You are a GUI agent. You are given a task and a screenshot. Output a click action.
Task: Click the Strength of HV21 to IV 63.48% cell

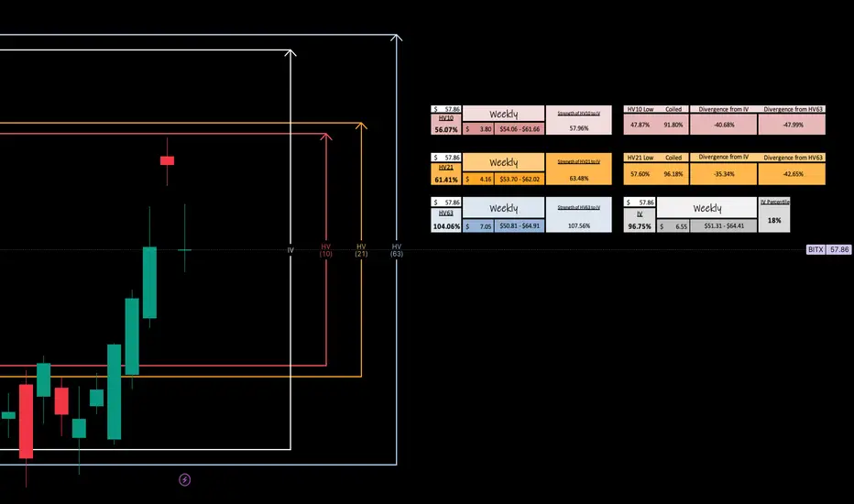pyautogui.click(x=578, y=169)
